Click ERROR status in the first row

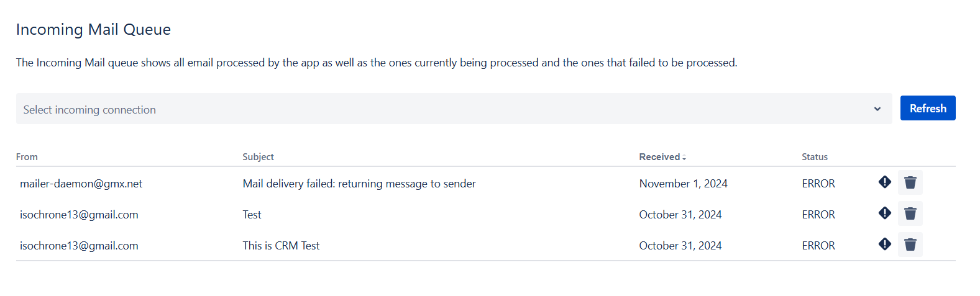[x=818, y=184]
